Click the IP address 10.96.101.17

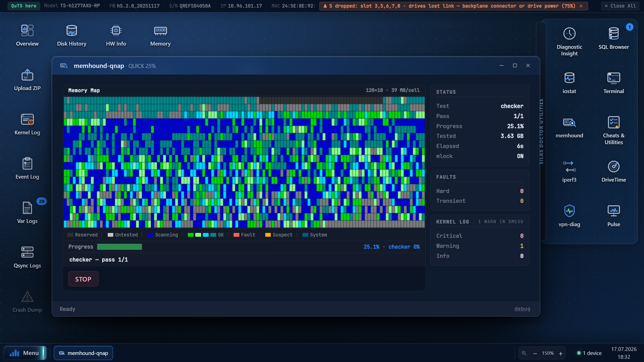[245, 6]
